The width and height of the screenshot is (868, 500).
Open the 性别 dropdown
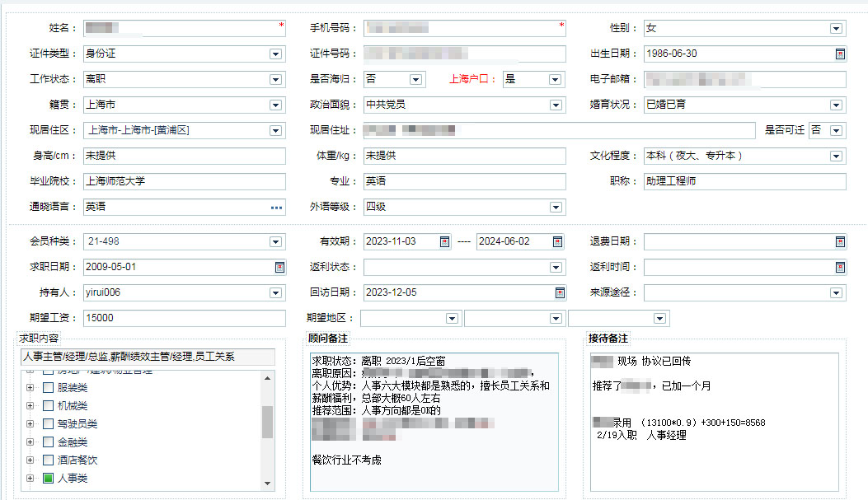click(x=837, y=29)
